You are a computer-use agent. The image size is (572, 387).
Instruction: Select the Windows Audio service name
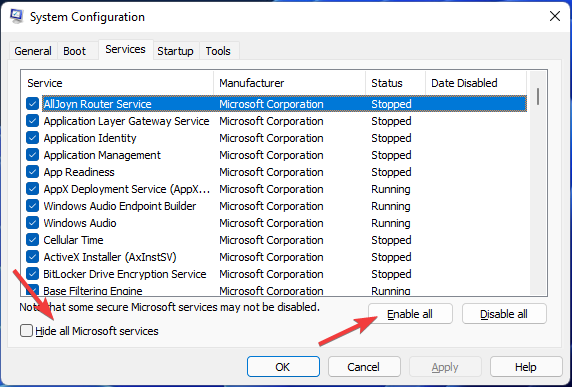pos(80,223)
